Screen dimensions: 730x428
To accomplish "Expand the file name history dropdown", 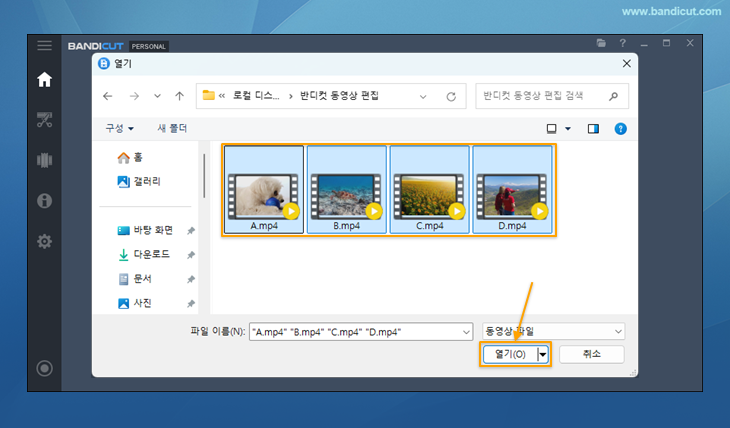I will (x=465, y=331).
